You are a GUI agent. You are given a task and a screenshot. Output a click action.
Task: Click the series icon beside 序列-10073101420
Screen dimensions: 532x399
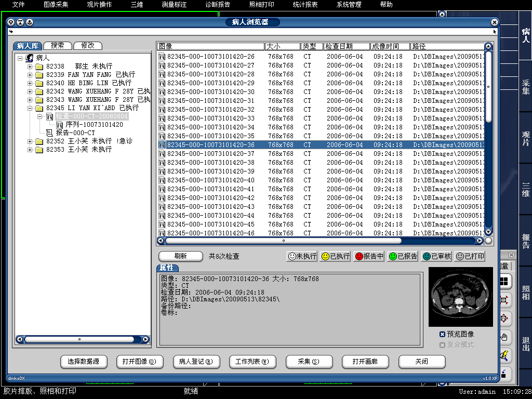(59, 125)
